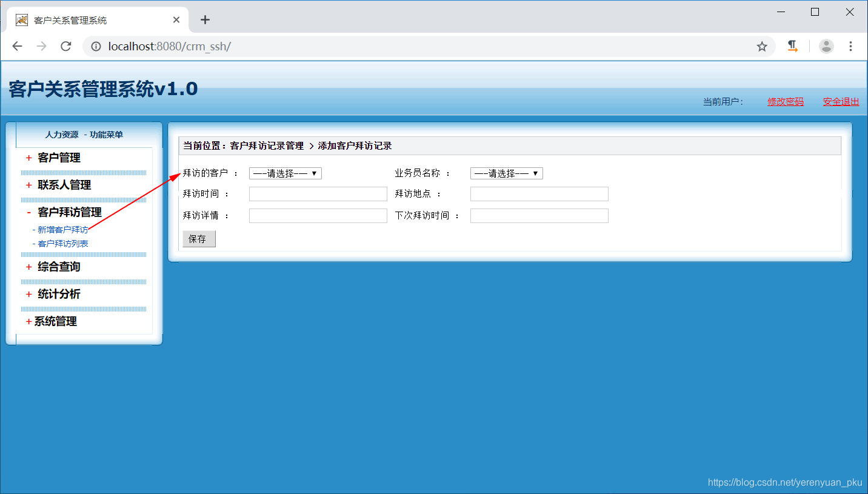Open the 业务员名称 dropdown

(507, 173)
